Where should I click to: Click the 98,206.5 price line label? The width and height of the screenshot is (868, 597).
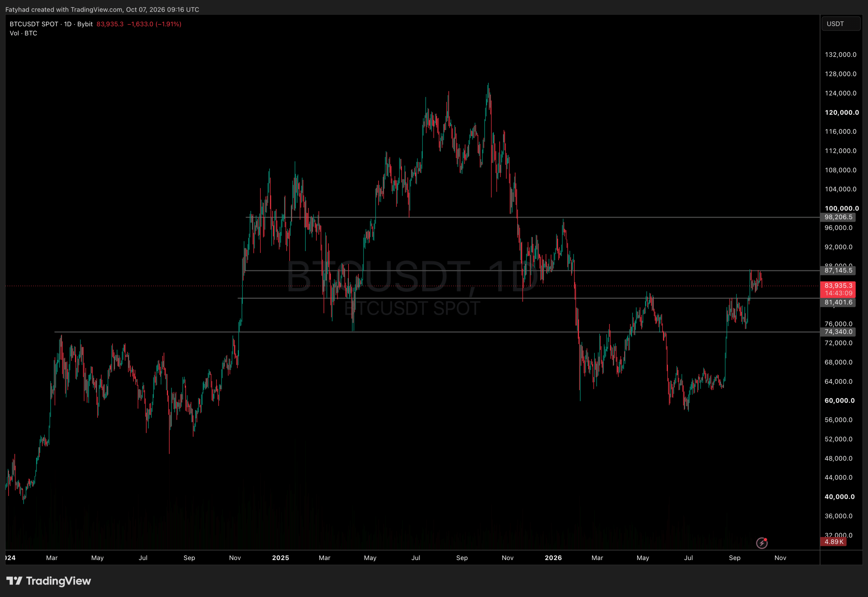coord(838,217)
